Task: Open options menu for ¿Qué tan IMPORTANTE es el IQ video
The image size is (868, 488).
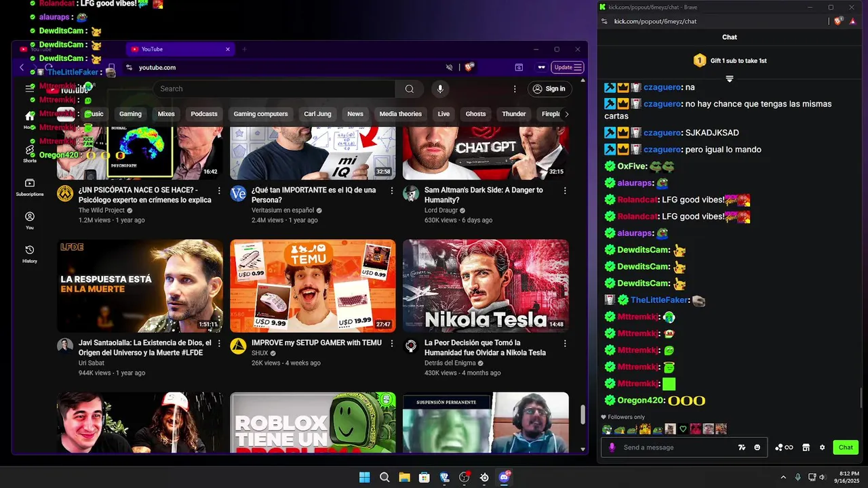Action: pos(392,191)
